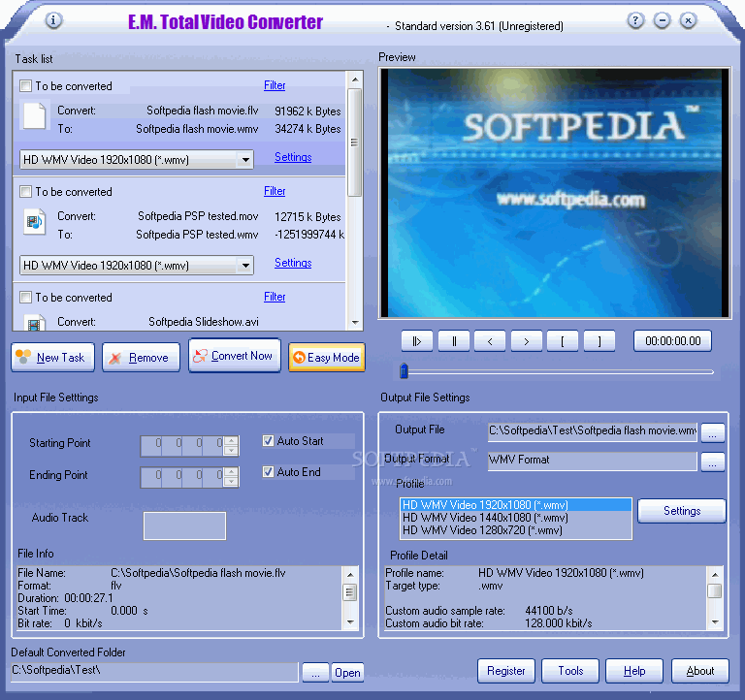Open Filter link for Slideshow task
The image size is (745, 700).
(275, 297)
